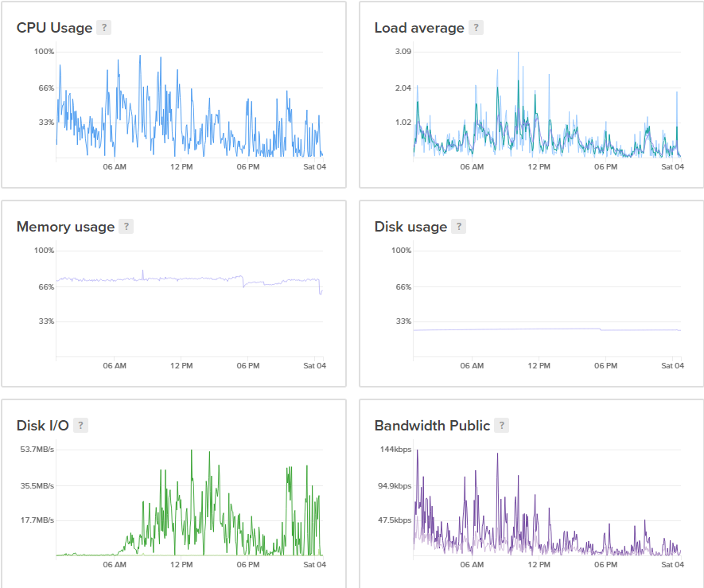Click the Disk I/O help icon
The image size is (704, 588).
coord(80,426)
